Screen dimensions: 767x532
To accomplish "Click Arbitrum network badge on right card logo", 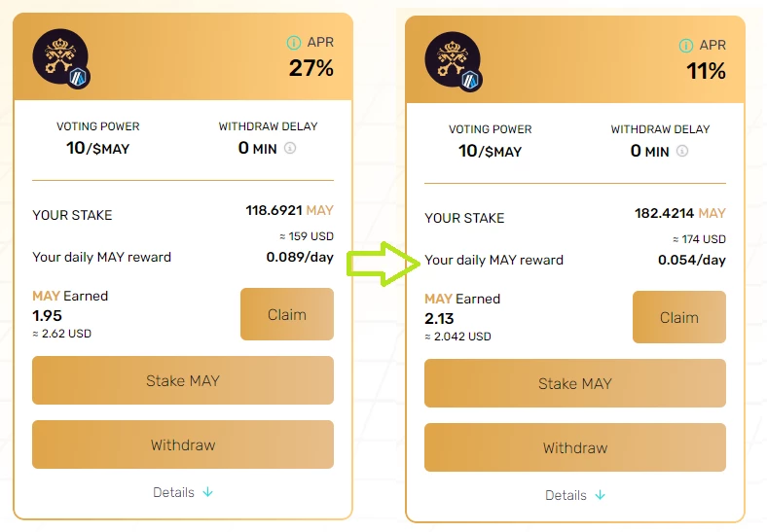I will 470,80.
